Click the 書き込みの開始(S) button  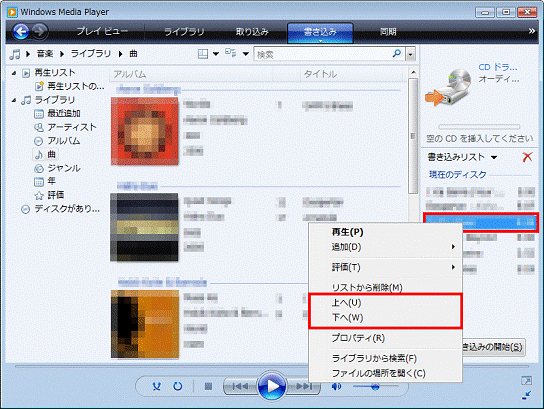[x=493, y=347]
